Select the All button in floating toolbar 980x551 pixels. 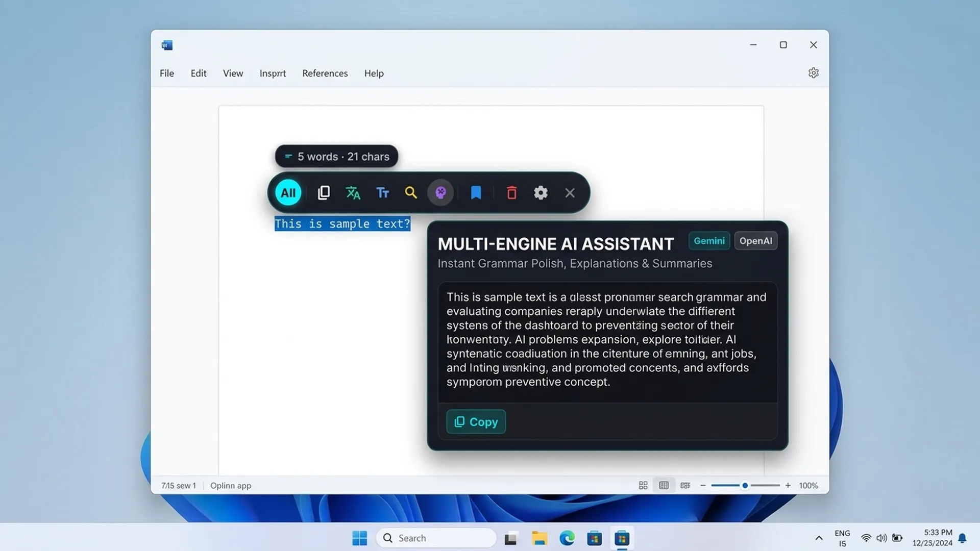click(288, 193)
